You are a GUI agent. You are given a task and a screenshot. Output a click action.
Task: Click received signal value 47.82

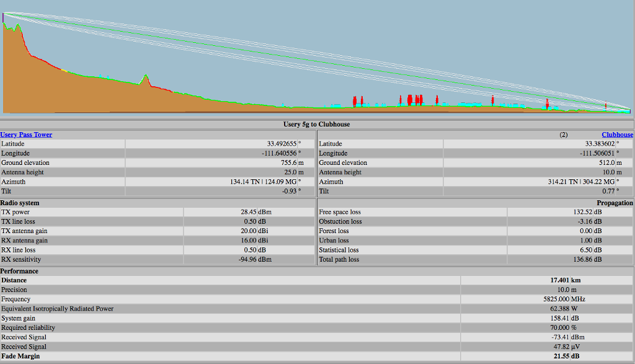pos(561,347)
